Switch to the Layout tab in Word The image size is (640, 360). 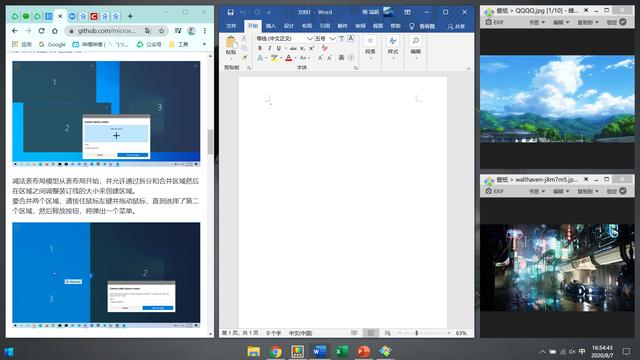pyautogui.click(x=307, y=26)
